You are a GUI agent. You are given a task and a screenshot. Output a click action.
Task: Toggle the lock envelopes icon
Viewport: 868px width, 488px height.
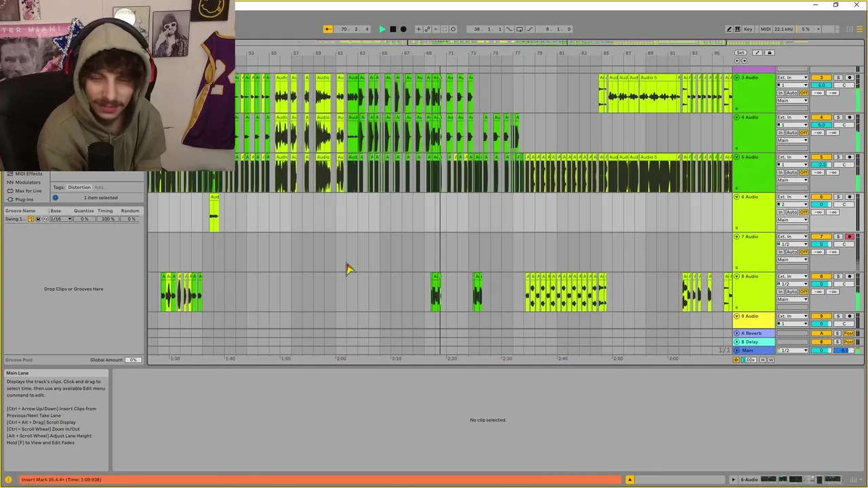(x=769, y=52)
